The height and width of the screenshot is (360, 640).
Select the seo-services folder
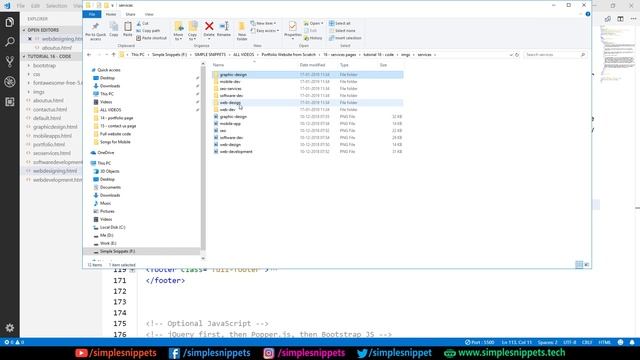tap(231, 89)
